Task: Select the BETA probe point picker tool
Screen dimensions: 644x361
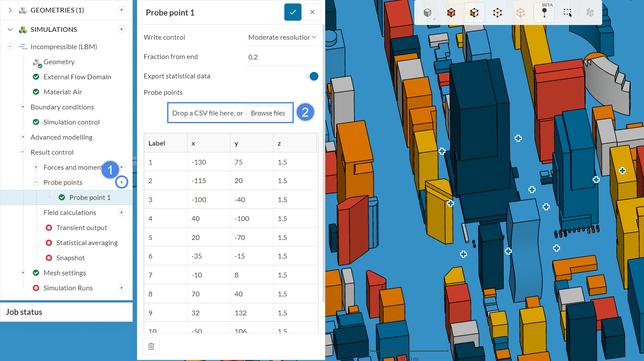Action: pos(544,13)
